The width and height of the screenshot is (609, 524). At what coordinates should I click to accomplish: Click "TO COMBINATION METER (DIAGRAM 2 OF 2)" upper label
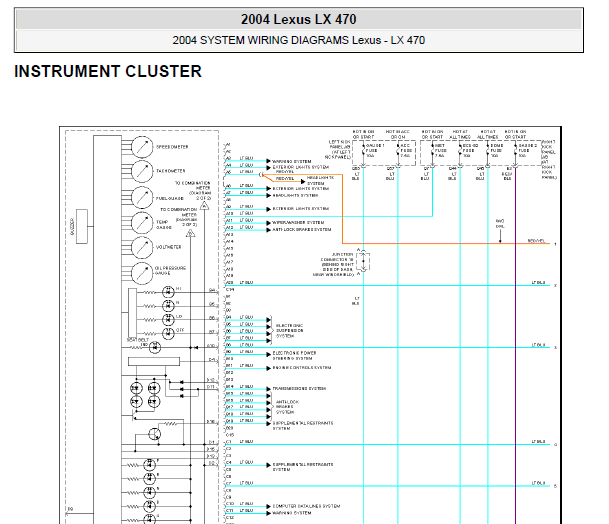coord(193,190)
